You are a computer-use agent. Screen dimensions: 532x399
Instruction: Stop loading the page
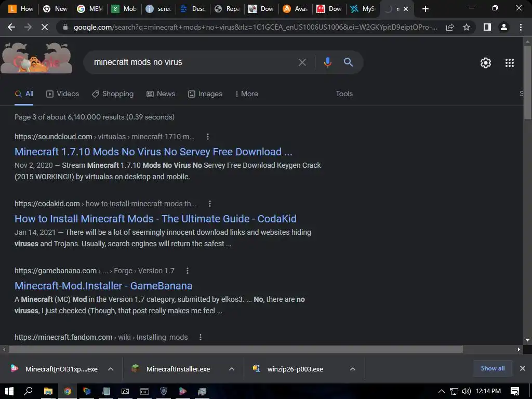coord(45,27)
